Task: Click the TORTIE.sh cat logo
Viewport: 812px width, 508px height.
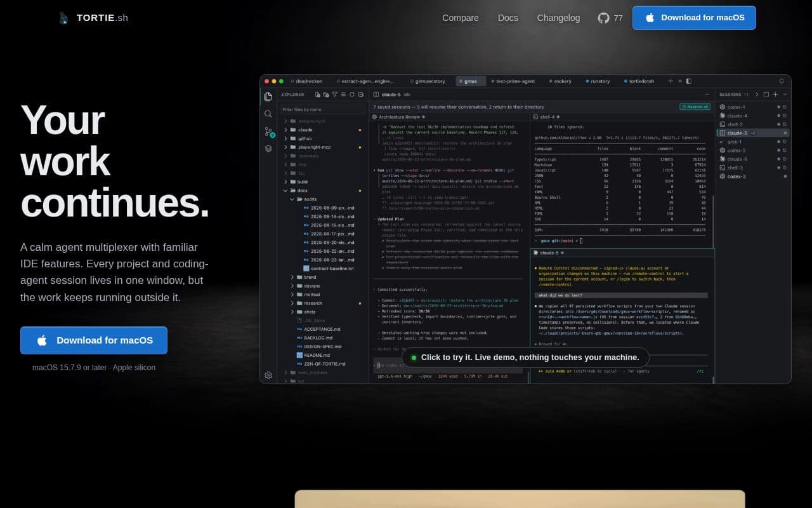Action: click(x=63, y=18)
